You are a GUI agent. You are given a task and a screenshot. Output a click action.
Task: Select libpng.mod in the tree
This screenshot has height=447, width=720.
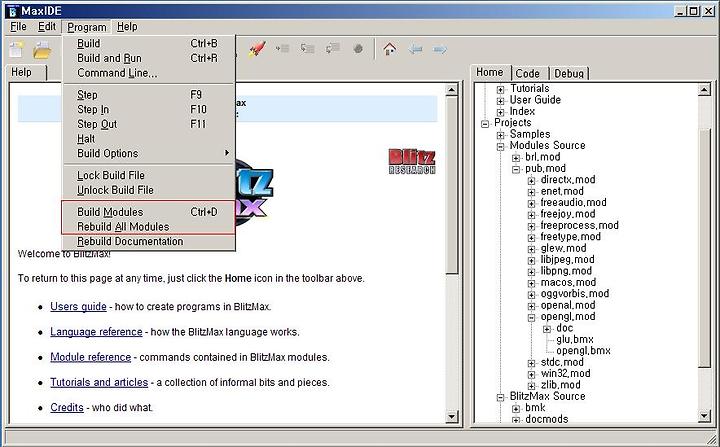pos(566,271)
